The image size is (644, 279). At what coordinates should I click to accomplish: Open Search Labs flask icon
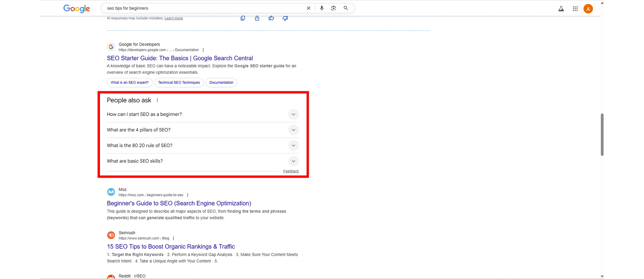point(561,9)
